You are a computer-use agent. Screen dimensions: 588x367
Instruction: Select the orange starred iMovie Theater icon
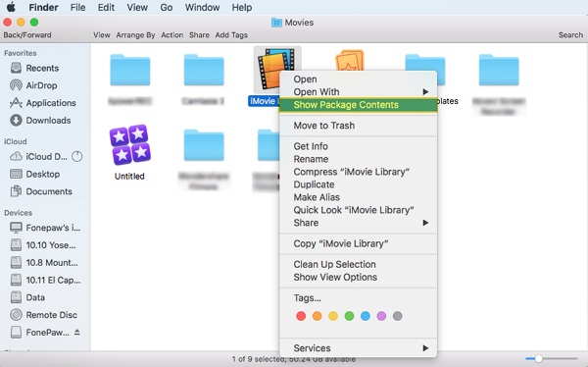point(350,60)
